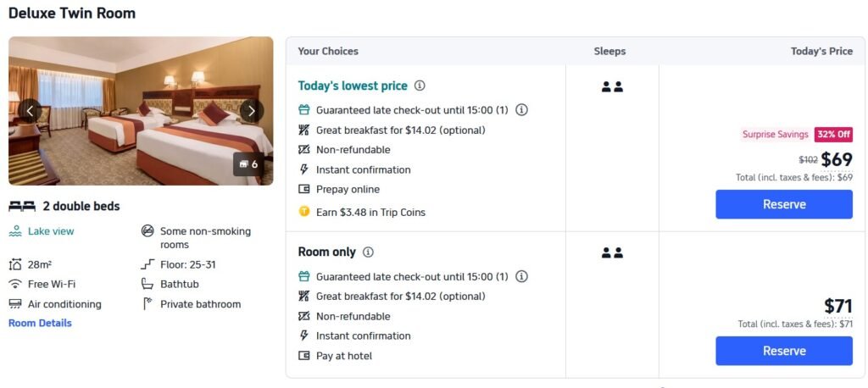Viewport: 868px width, 388px height.
Task: Click the Deluxe Twin Room title
Action: point(72,14)
